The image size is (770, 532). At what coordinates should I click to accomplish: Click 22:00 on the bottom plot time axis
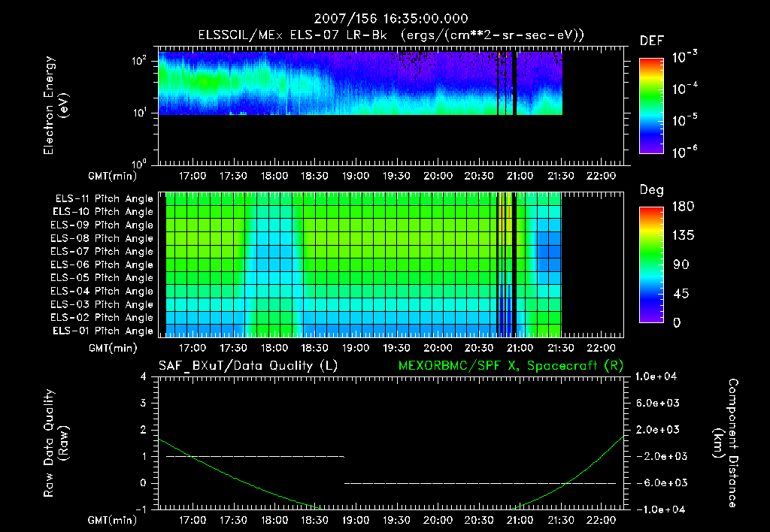coord(602,520)
